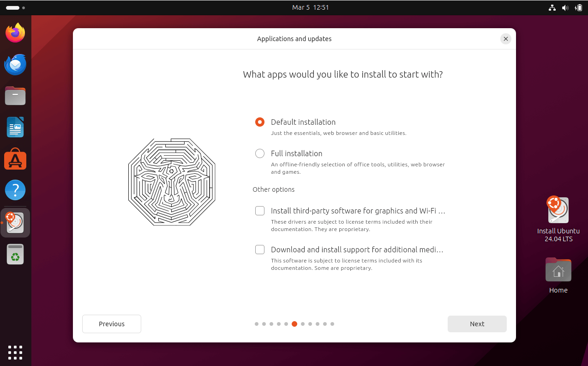Click the Previous button

[x=111, y=324]
